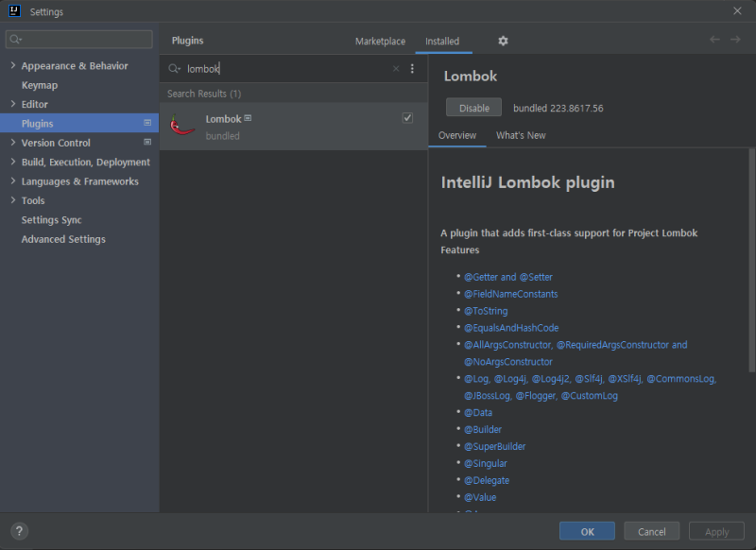Click the @Getter and @Setter link
The width and height of the screenshot is (756, 550).
508,276
